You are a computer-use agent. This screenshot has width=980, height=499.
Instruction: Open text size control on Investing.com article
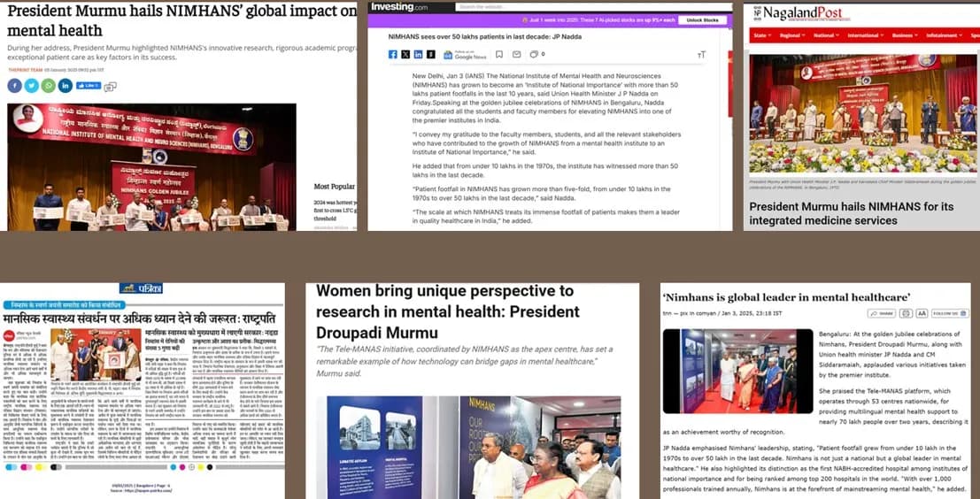click(701, 55)
